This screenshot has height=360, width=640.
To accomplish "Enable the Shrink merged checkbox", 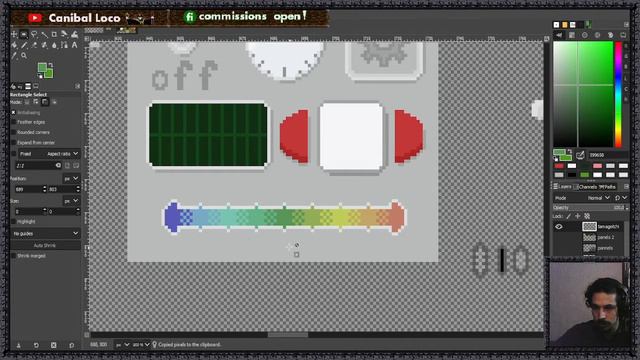I will (x=13, y=256).
